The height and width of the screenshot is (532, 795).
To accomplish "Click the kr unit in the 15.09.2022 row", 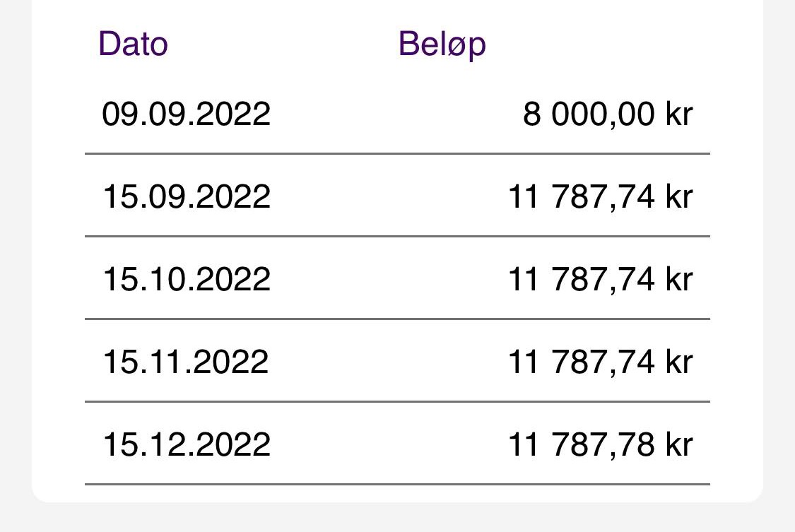I will 678,196.
